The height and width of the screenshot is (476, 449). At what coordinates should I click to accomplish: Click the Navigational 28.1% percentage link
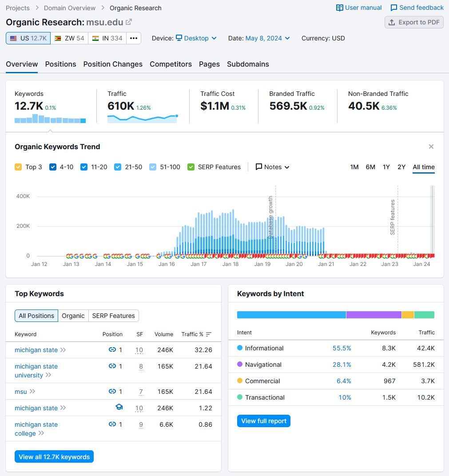[342, 365]
